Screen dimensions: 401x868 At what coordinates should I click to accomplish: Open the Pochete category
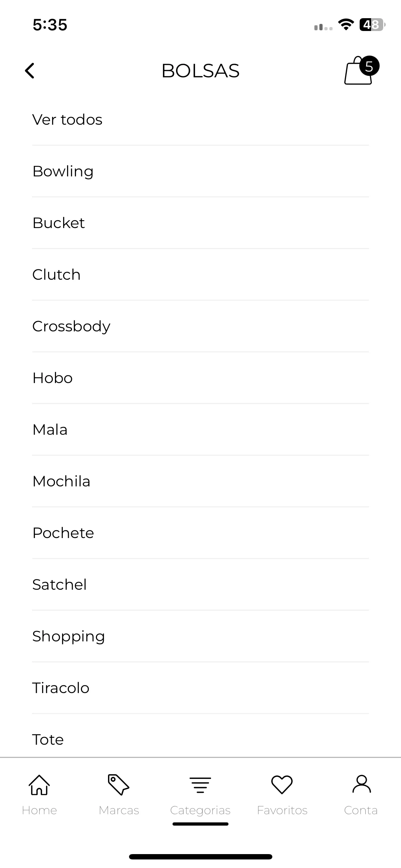[200, 533]
